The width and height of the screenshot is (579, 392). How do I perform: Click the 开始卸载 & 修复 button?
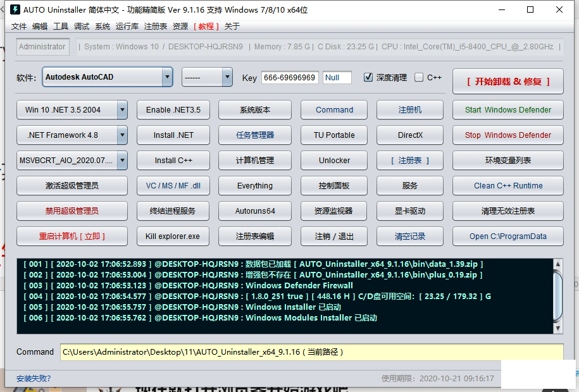tap(508, 82)
